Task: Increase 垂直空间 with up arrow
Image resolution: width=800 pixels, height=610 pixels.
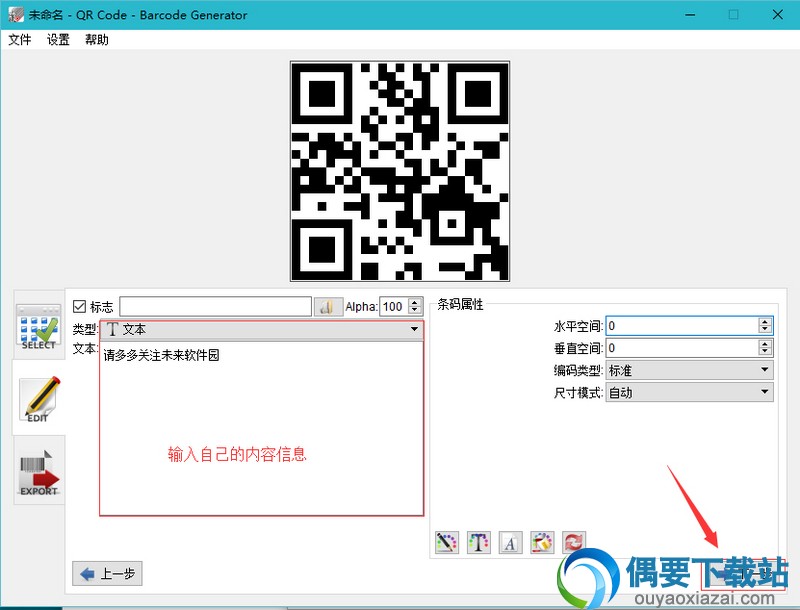Action: (764, 344)
